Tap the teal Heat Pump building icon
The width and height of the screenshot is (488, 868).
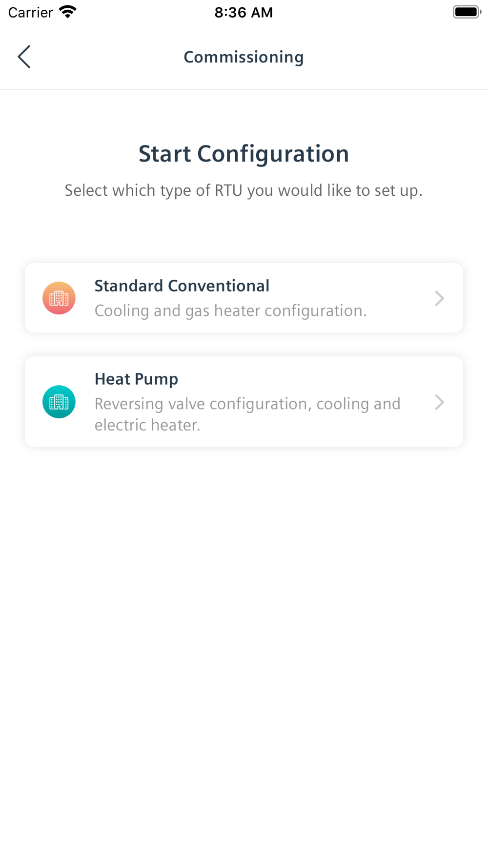coord(59,402)
